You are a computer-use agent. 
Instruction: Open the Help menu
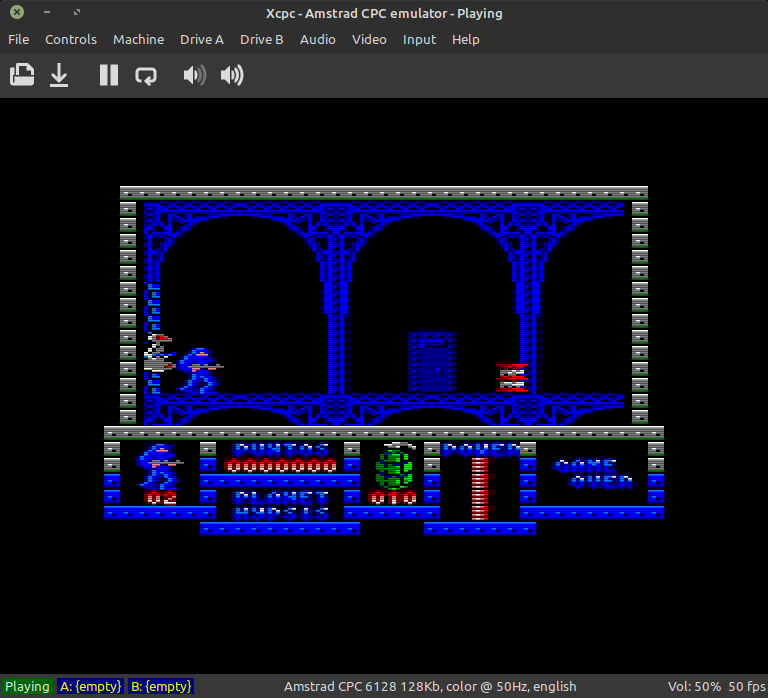pos(465,40)
